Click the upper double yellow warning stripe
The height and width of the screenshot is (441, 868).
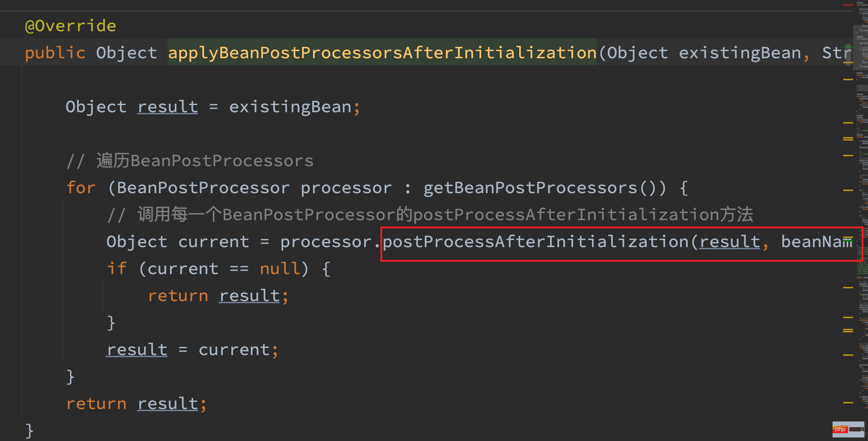pyautogui.click(x=848, y=139)
